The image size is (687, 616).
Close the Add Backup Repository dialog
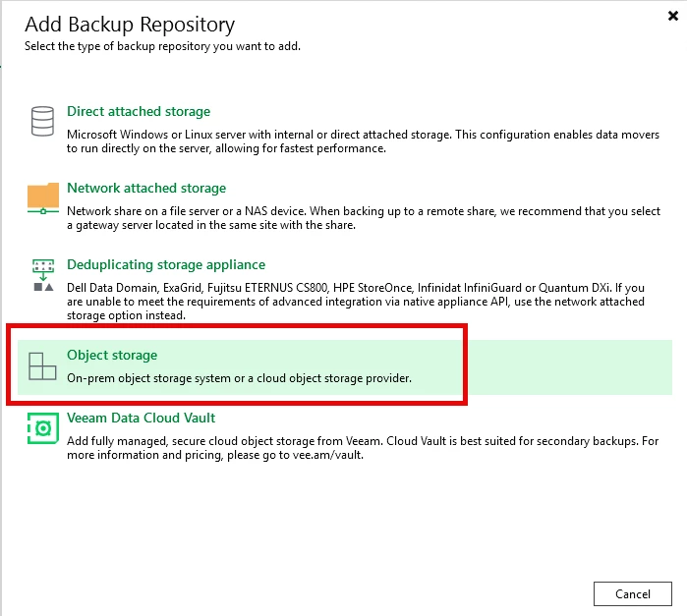(x=673, y=16)
